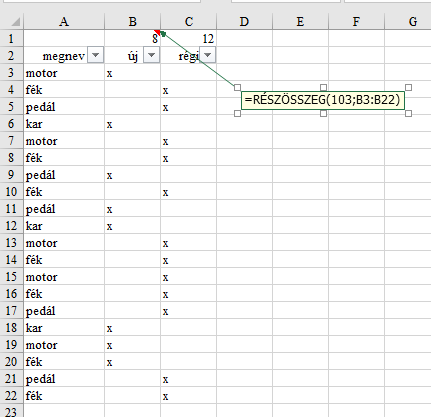This screenshot has height=417, width=431.
Task: Click the x in cell C10
Action: 165,193
